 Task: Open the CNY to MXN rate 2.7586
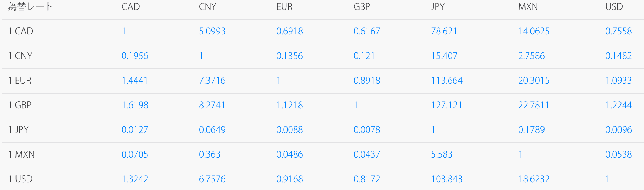coord(531,56)
